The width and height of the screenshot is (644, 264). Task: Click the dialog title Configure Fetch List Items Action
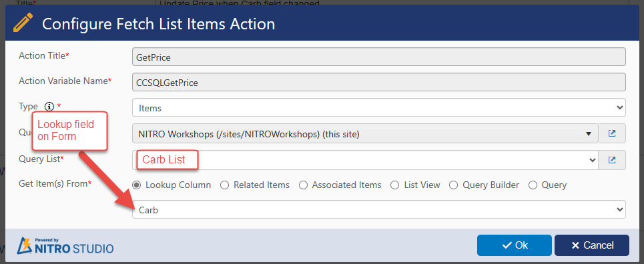(159, 24)
